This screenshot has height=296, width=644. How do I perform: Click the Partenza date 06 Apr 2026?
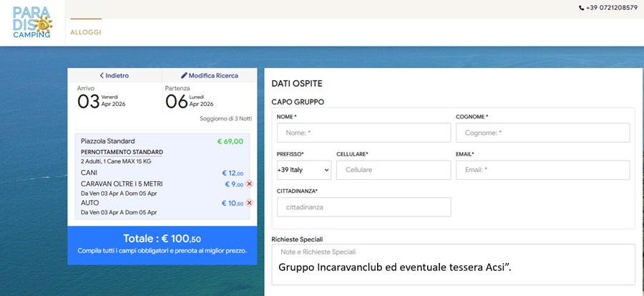pyautogui.click(x=190, y=100)
